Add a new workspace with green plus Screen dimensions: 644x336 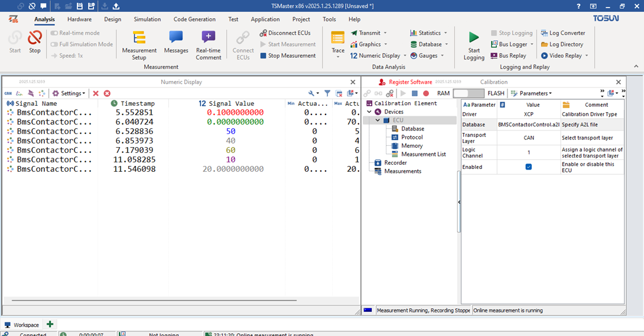pos(50,325)
